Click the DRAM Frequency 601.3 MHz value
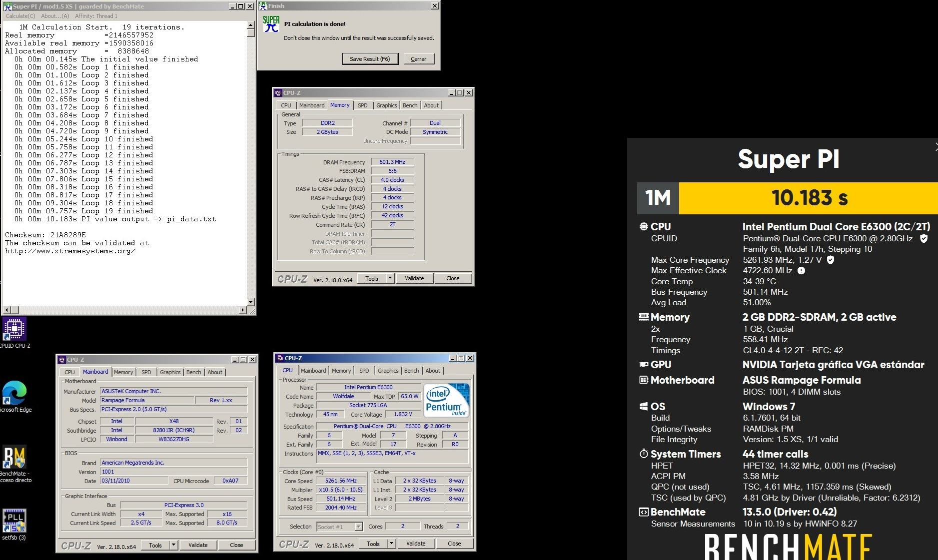Viewport: 938px width, 560px height. (x=392, y=162)
